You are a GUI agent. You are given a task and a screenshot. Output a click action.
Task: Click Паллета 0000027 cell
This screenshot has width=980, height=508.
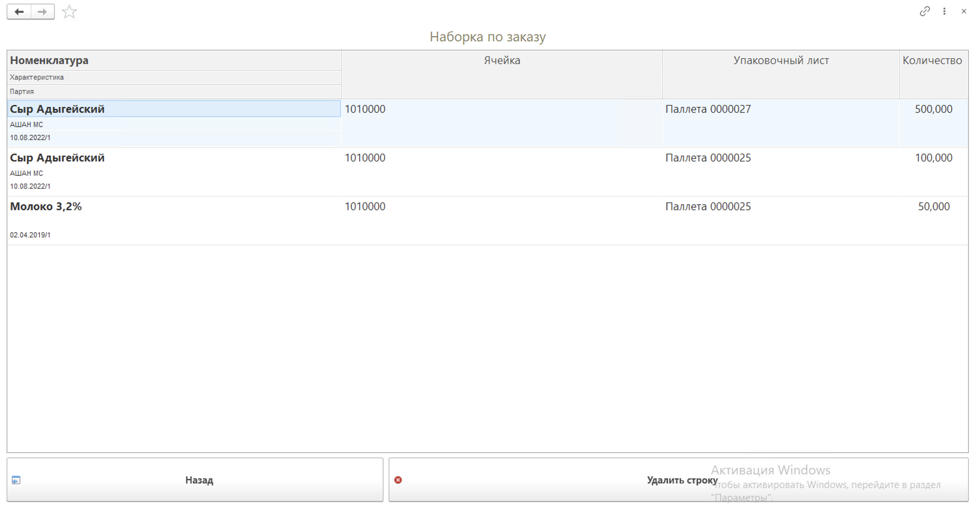point(708,109)
